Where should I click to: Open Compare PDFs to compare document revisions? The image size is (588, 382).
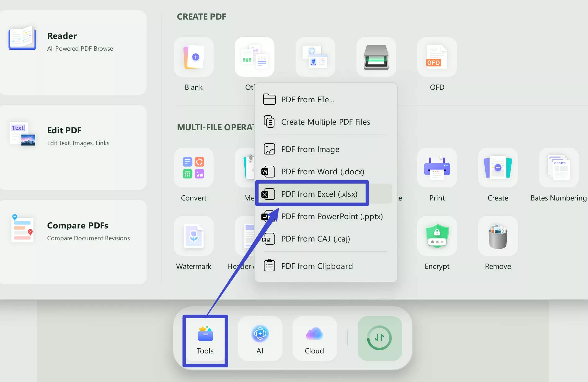[x=73, y=231]
